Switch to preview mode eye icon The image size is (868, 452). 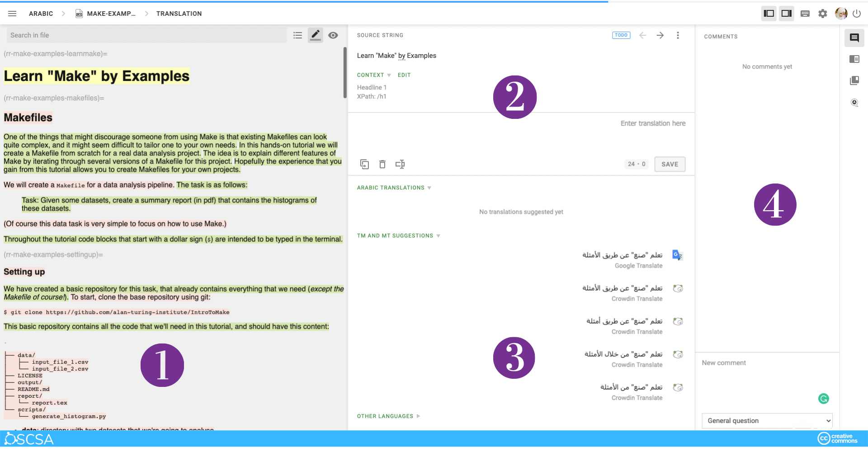[x=333, y=35]
